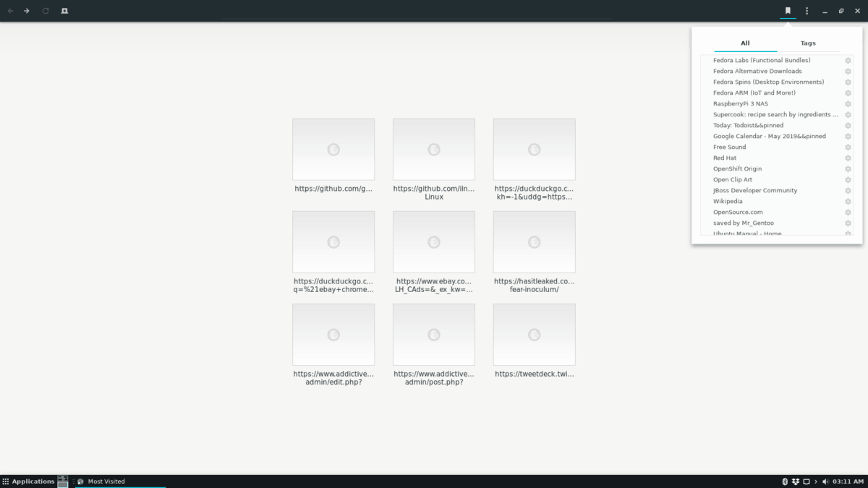
Task: Open duckduckgo thumbnail with kh=-1&uddg
Action: (535, 150)
